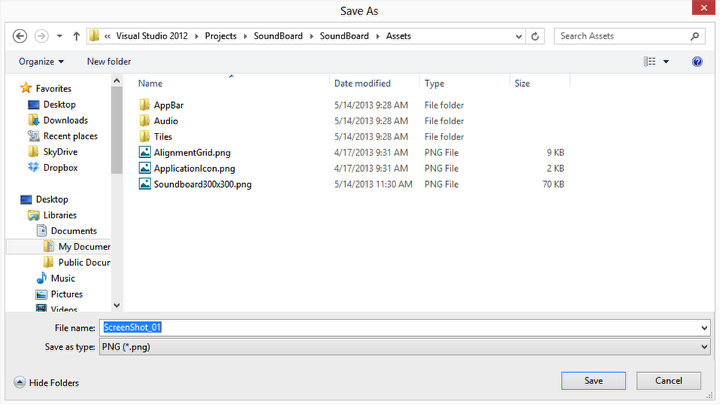The image size is (720, 405).
Task: Collapse the folder pane with Hide Folders
Action: [46, 382]
